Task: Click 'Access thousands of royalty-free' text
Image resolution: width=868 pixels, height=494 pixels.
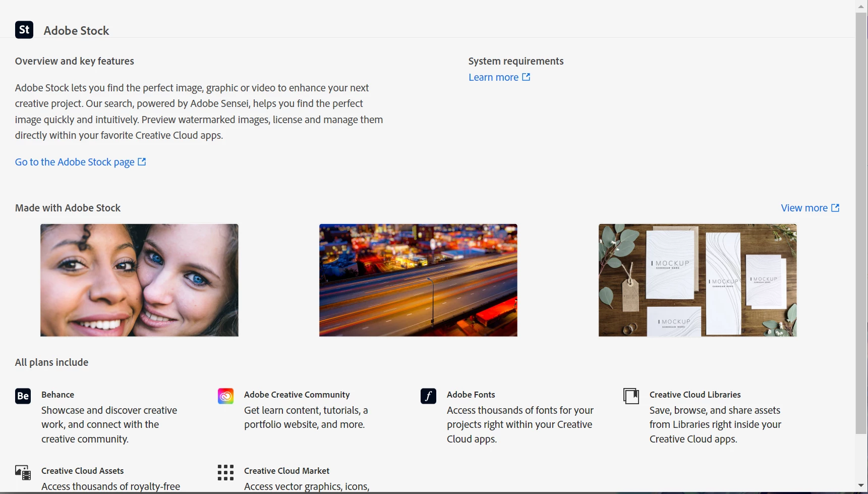Action: (110, 486)
